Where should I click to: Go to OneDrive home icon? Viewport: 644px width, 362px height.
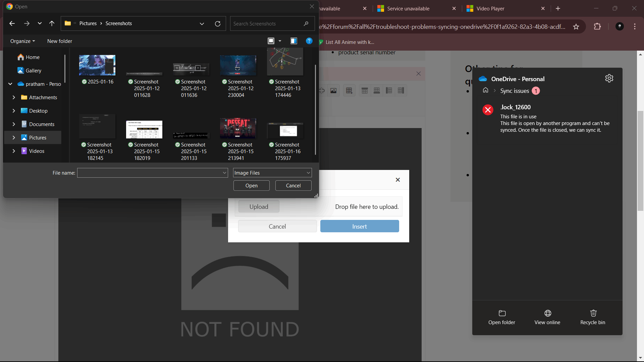[485, 90]
